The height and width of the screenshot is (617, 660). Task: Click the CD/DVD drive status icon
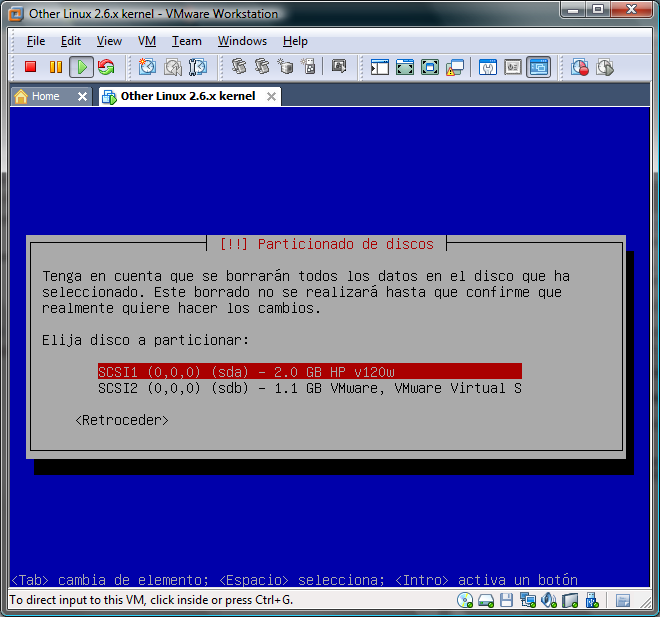click(x=465, y=600)
